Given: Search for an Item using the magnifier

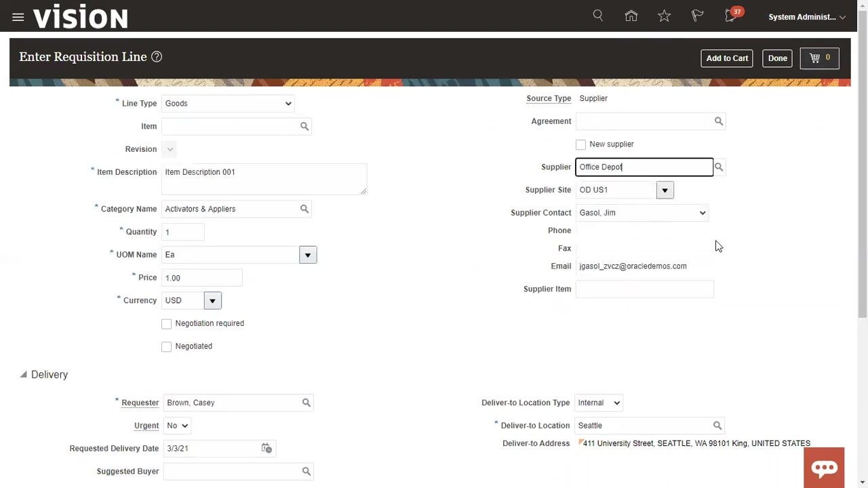Looking at the screenshot, I should [304, 126].
